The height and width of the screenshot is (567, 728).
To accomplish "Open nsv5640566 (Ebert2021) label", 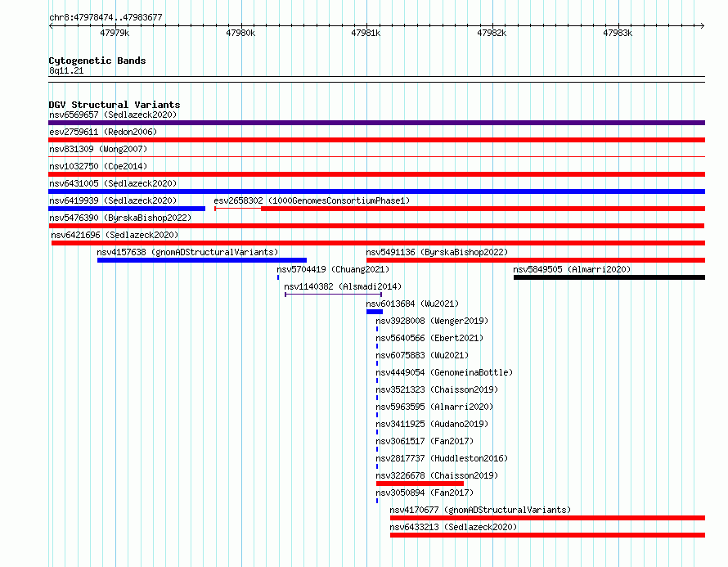I will (429, 338).
